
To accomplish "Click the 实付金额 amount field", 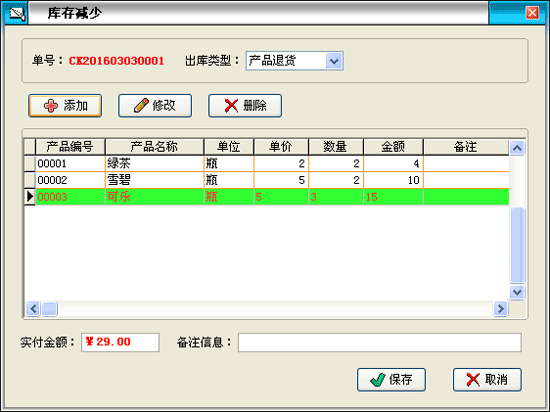I will (120, 342).
